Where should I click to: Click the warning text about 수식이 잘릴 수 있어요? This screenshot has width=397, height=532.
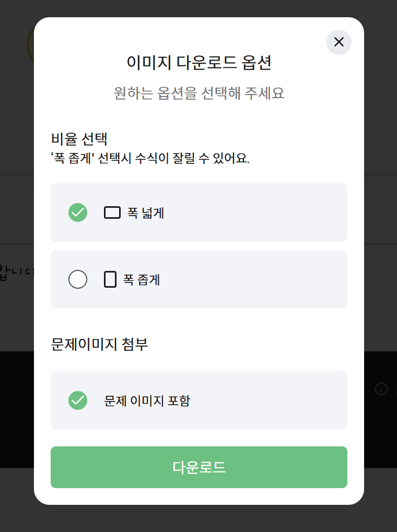(x=150, y=158)
